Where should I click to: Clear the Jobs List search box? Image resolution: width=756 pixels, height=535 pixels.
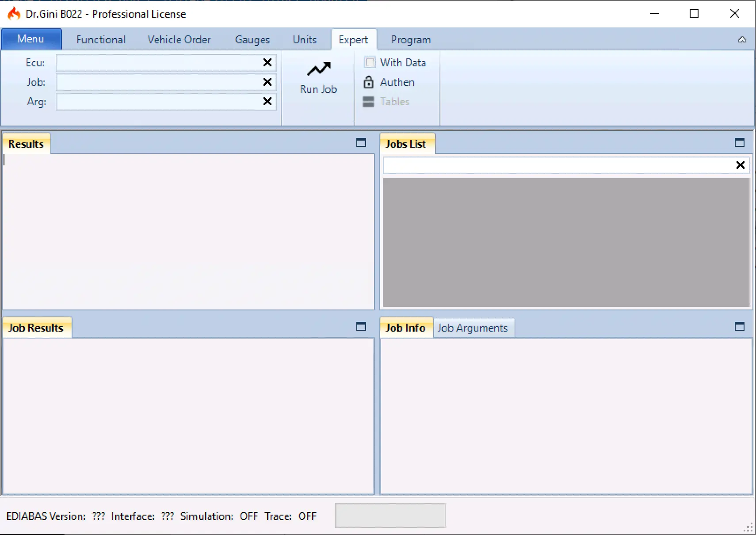(x=740, y=165)
